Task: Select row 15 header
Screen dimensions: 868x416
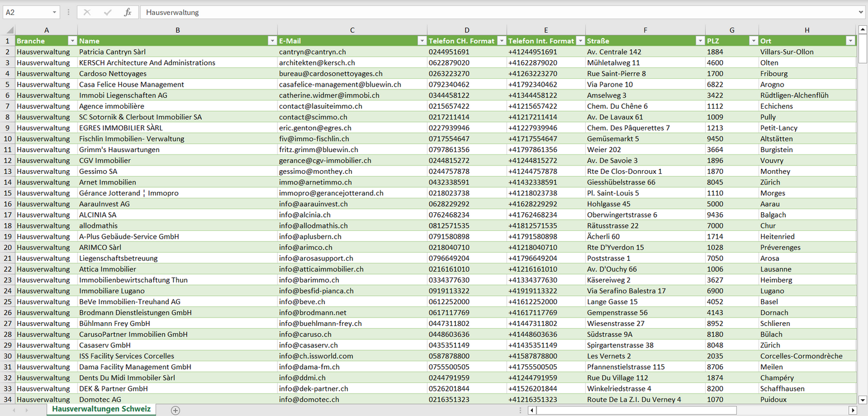Action: pos(8,193)
